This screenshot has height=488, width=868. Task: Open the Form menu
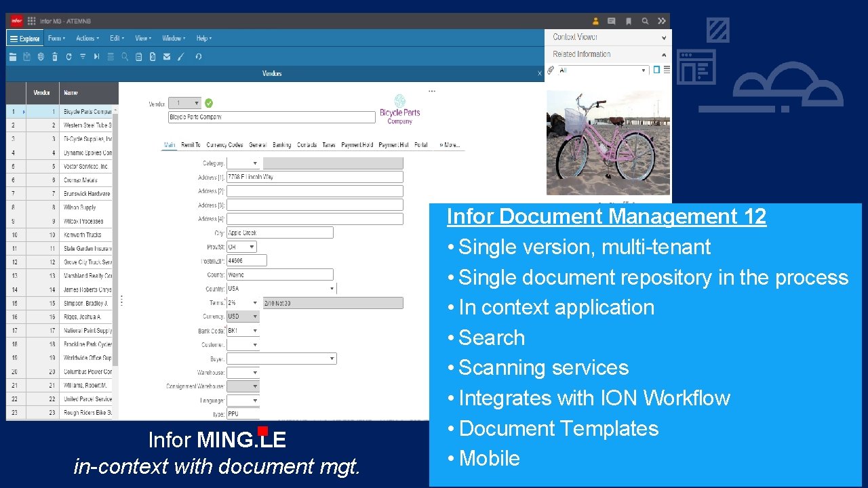[56, 39]
